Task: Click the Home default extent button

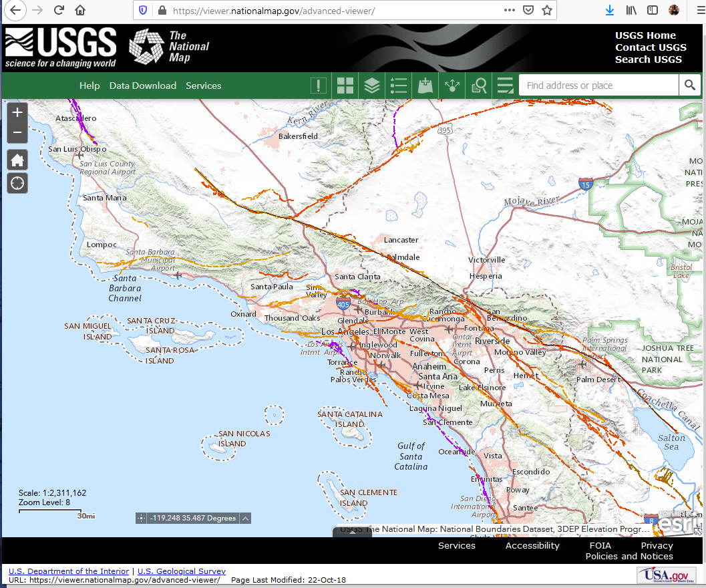Action: [17, 160]
